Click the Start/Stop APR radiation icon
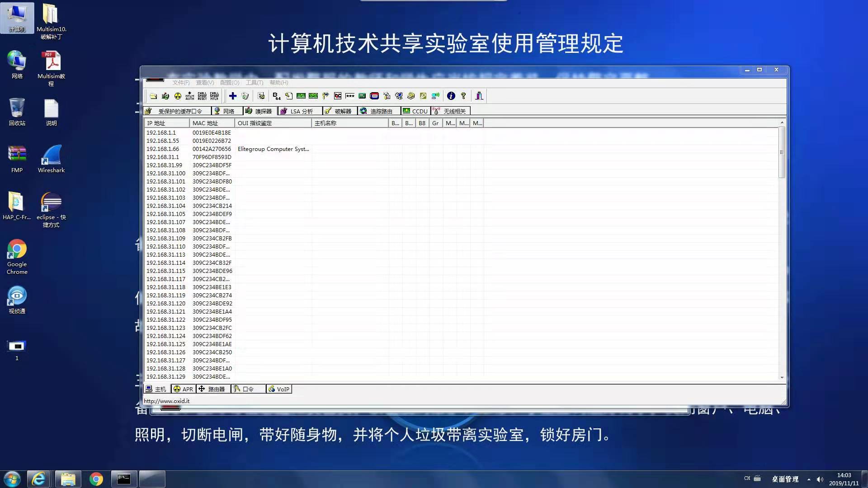 (178, 96)
